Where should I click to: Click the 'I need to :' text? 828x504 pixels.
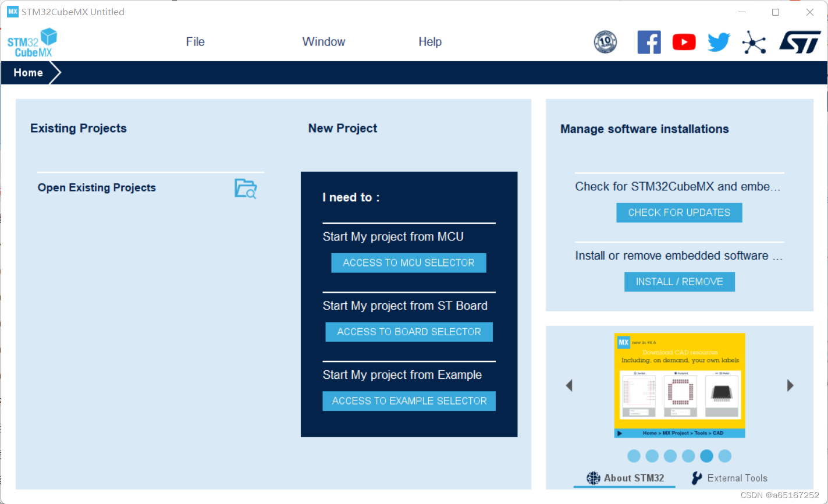[351, 198]
